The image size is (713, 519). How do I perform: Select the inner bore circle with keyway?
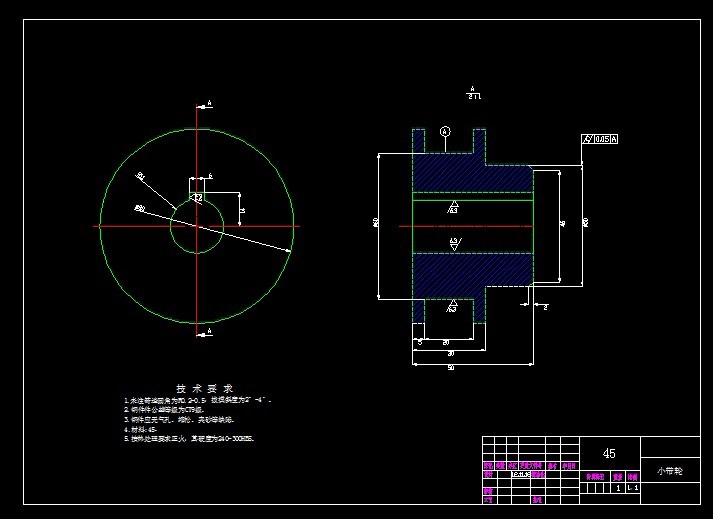coord(197,223)
